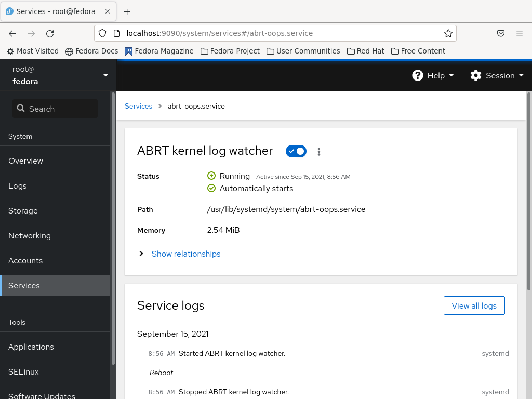Open the Save to Pocket icon
The height and width of the screenshot is (399, 532).
pos(501,33)
